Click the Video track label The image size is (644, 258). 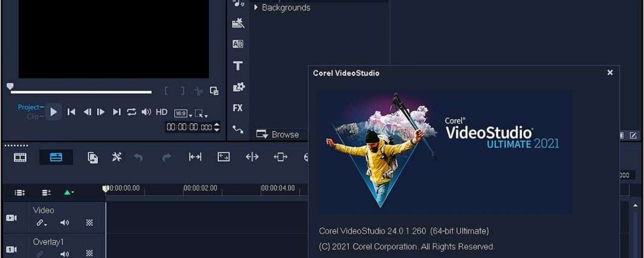click(x=44, y=210)
